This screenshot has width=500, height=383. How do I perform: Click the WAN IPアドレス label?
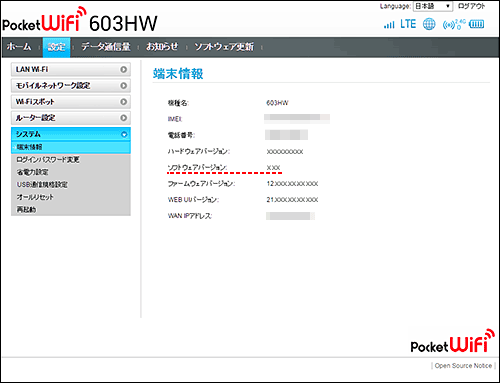190,216
